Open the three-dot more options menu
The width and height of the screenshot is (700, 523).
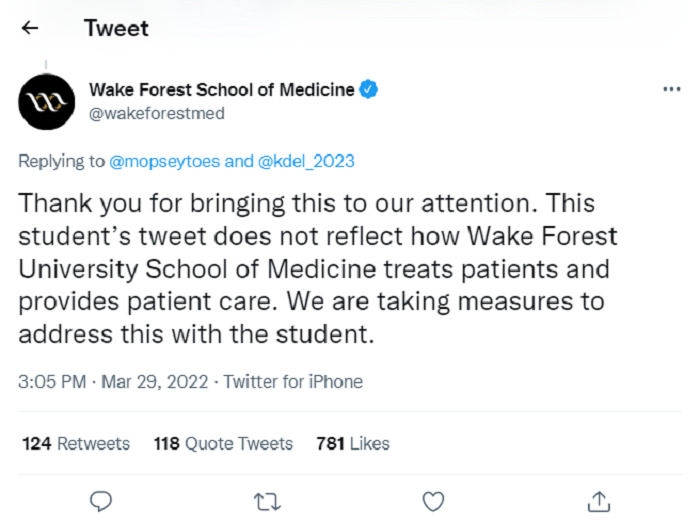(x=671, y=89)
